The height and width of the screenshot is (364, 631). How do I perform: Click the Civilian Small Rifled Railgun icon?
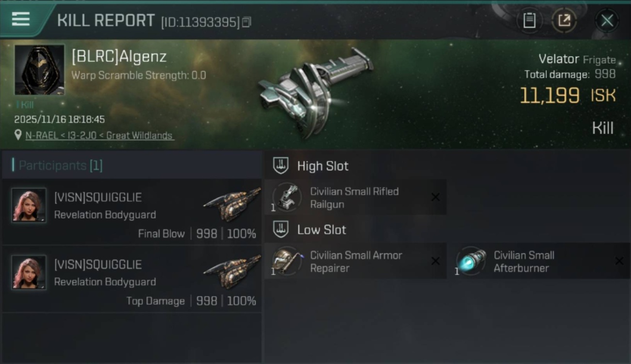(286, 197)
